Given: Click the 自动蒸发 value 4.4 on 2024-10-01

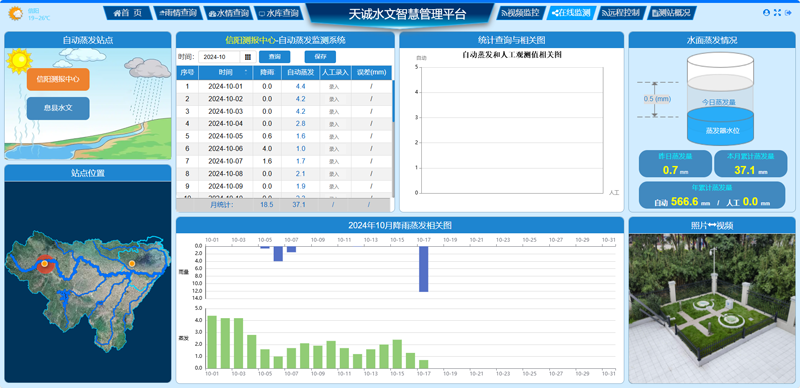Looking at the screenshot, I should pyautogui.click(x=301, y=86).
